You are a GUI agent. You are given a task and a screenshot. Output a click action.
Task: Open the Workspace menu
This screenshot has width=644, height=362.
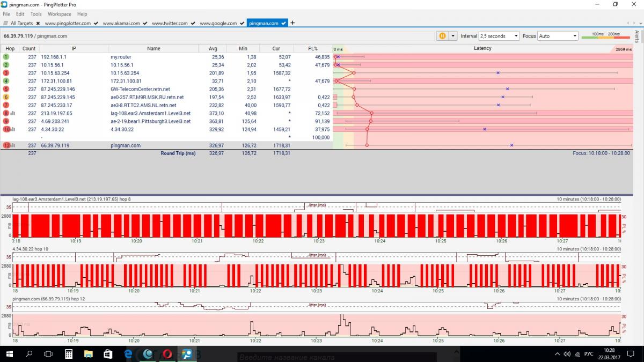(x=59, y=14)
